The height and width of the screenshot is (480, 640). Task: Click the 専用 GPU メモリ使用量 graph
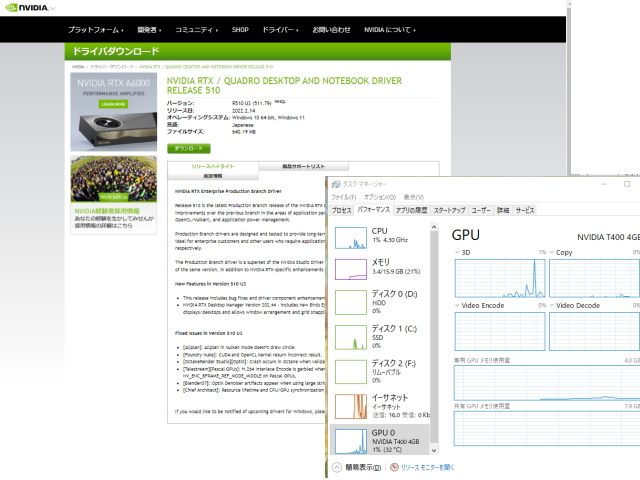547,383
